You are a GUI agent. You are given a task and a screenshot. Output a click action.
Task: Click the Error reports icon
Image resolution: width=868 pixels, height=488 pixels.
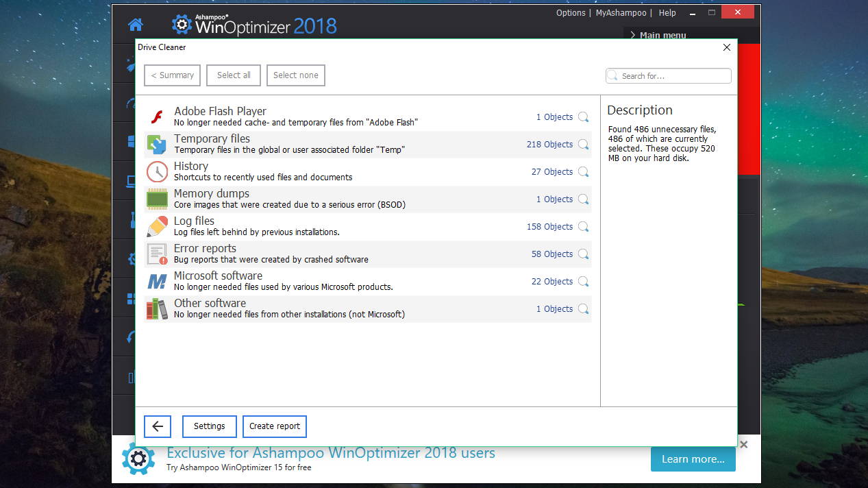coord(157,254)
